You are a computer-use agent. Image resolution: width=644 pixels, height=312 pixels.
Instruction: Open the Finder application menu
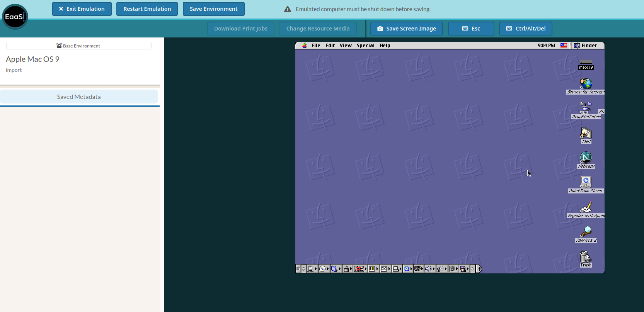tap(586, 45)
